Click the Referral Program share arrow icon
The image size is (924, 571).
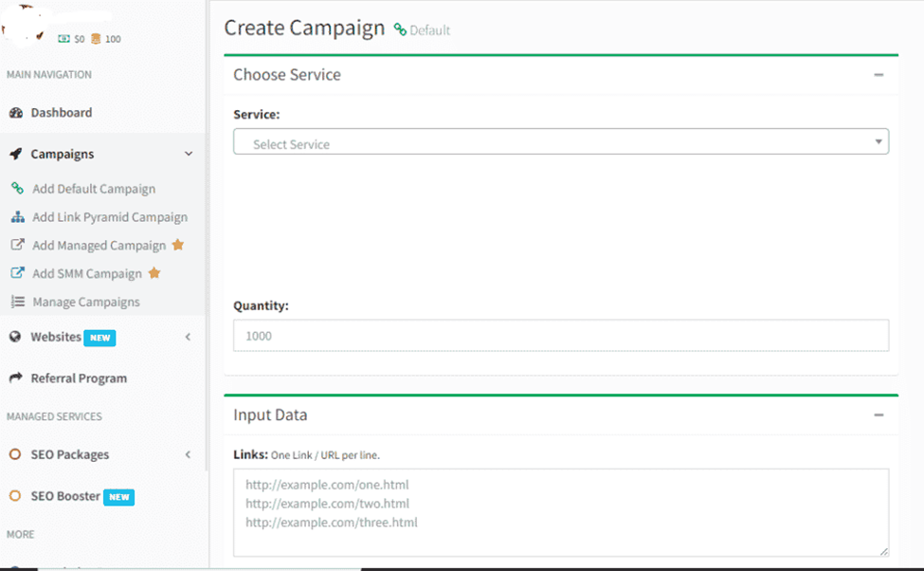click(x=15, y=378)
